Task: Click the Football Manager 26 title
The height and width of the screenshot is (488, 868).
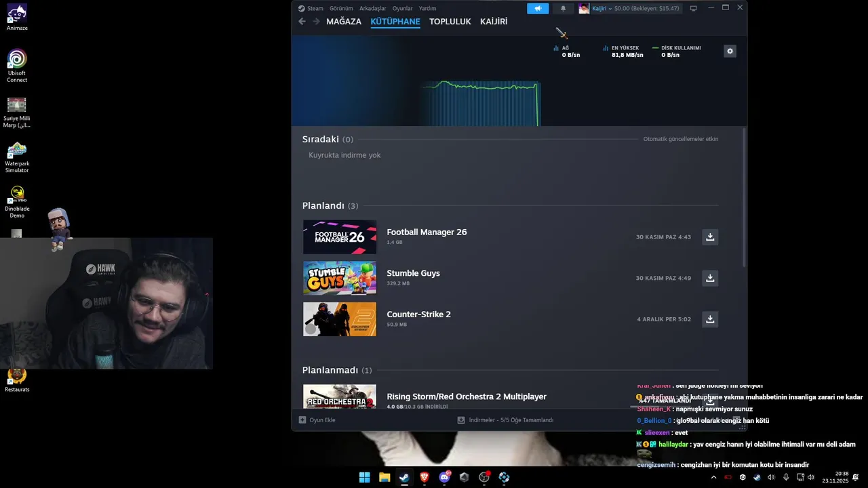Action: pyautogui.click(x=427, y=232)
